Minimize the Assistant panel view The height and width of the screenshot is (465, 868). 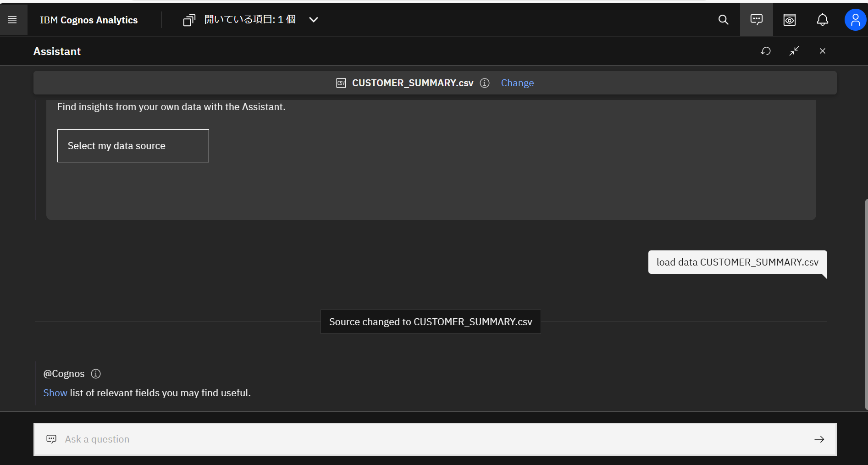point(794,51)
